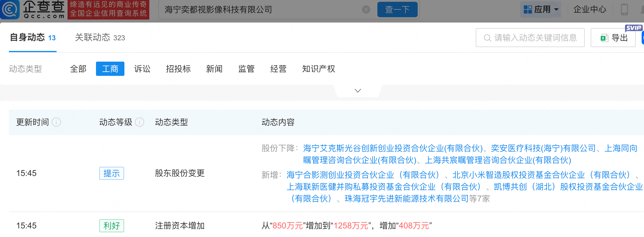
Task: Export data with the 导出 button
Action: 613,38
